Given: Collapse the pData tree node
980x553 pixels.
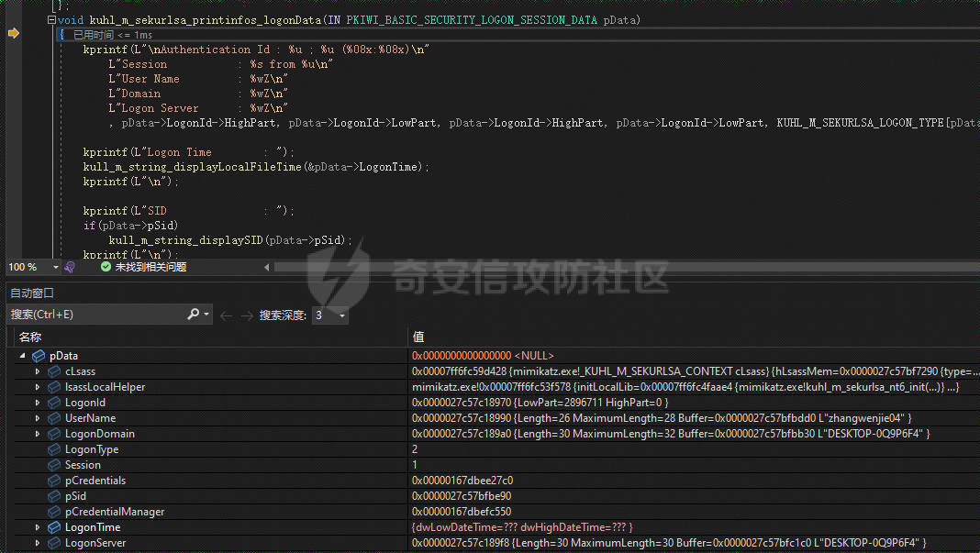Looking at the screenshot, I should (23, 356).
